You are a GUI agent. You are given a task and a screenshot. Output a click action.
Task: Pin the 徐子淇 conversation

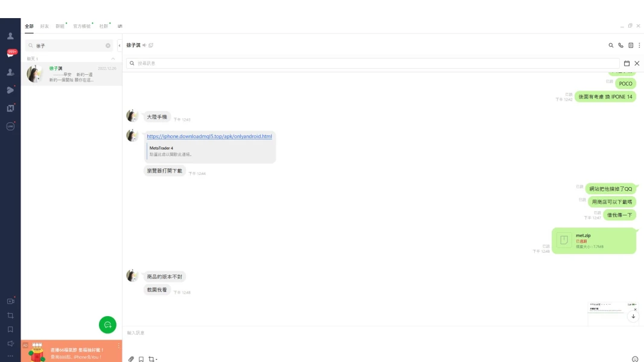click(x=151, y=45)
